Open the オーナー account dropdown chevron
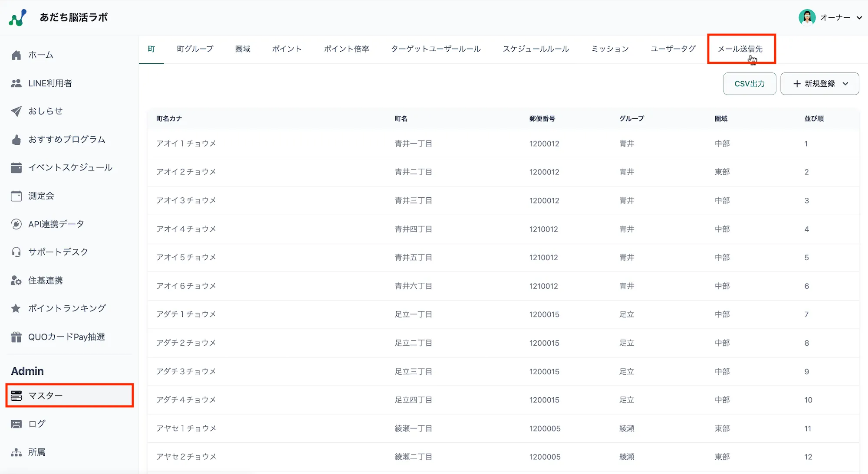Viewport: 868px width, 474px height. (859, 18)
